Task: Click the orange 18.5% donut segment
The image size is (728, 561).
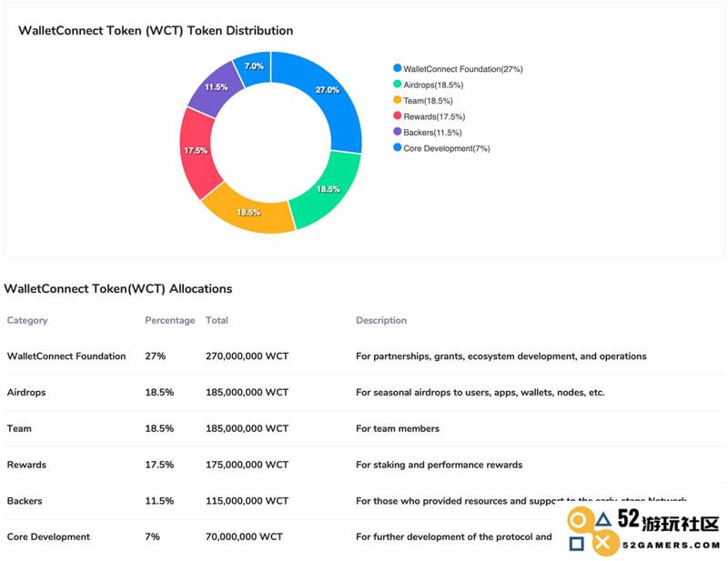Action: click(x=248, y=211)
